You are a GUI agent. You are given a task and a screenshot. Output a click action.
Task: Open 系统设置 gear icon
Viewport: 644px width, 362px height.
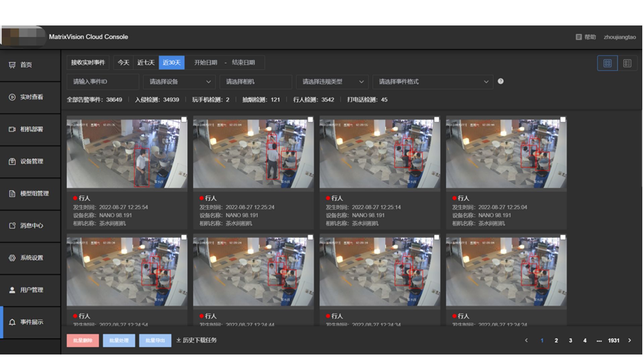[x=12, y=258]
